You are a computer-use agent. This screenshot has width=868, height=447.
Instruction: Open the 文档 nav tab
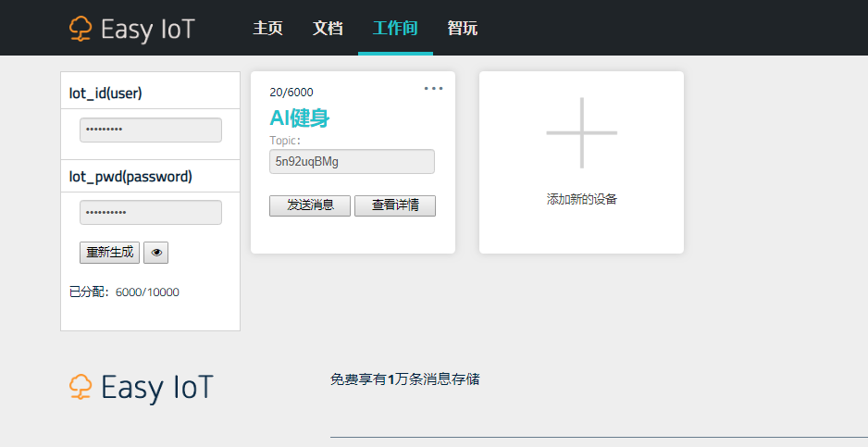click(328, 29)
